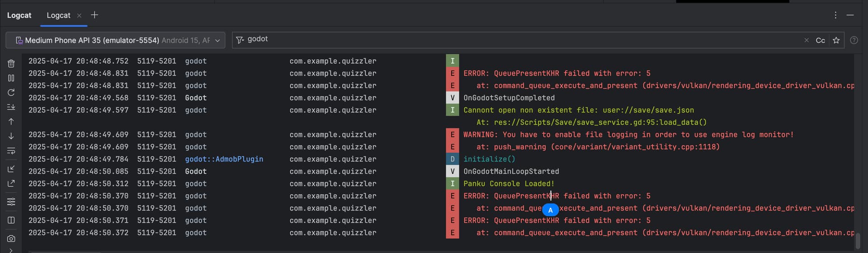Add a new Logcat tab

click(x=94, y=15)
